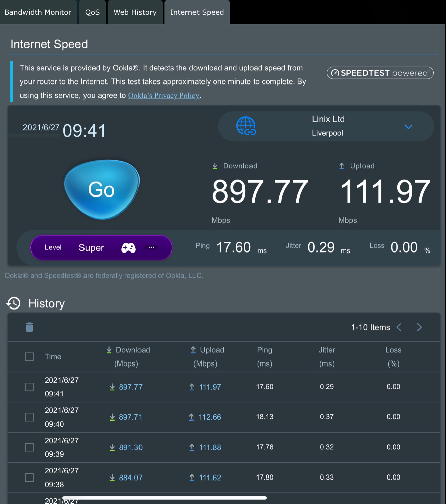This screenshot has width=446, height=504.
Task: Click download arrow icon beside 897.71
Action: pos(112,417)
